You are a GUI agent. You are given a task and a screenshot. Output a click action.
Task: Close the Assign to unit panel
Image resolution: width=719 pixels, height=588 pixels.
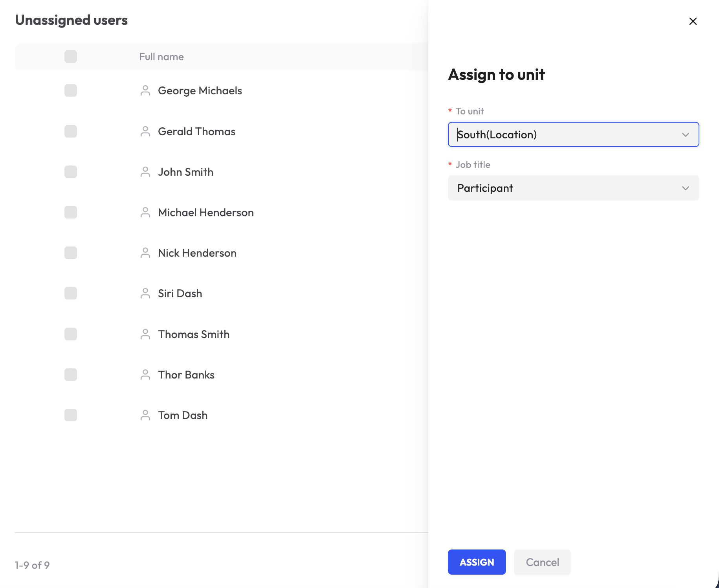tap(693, 21)
